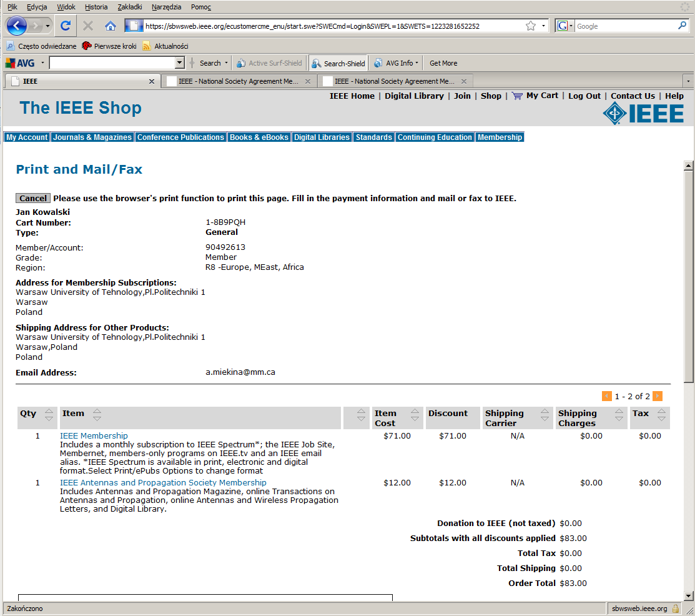Open the Zakładki menu
The height and width of the screenshot is (616, 695).
tap(130, 7)
